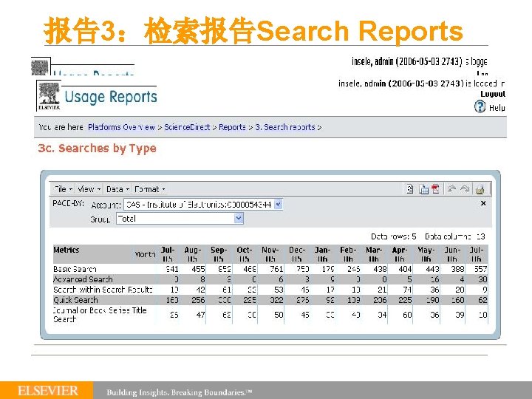The height and width of the screenshot is (399, 532).
Task: Click the Apr-06 column header
Action: pos(399,254)
